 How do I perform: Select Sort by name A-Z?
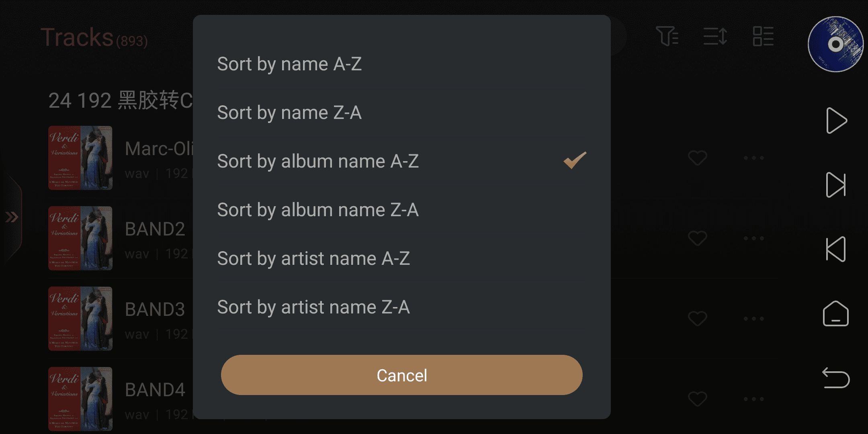point(289,64)
